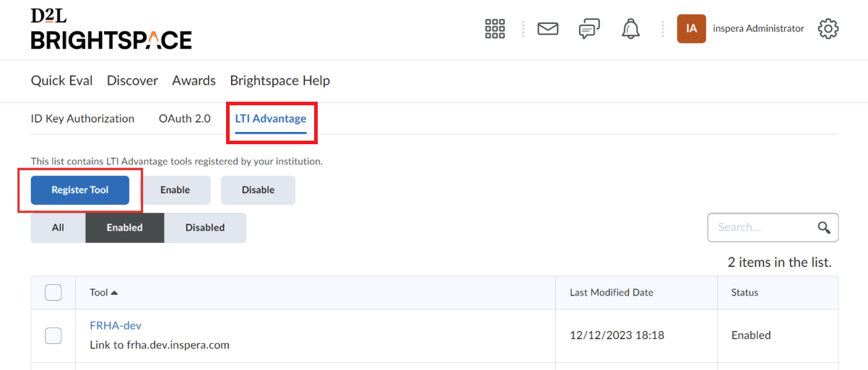Click the 'Link to frha.dev.inspera.com' description
The image size is (868, 370).
tap(160, 345)
